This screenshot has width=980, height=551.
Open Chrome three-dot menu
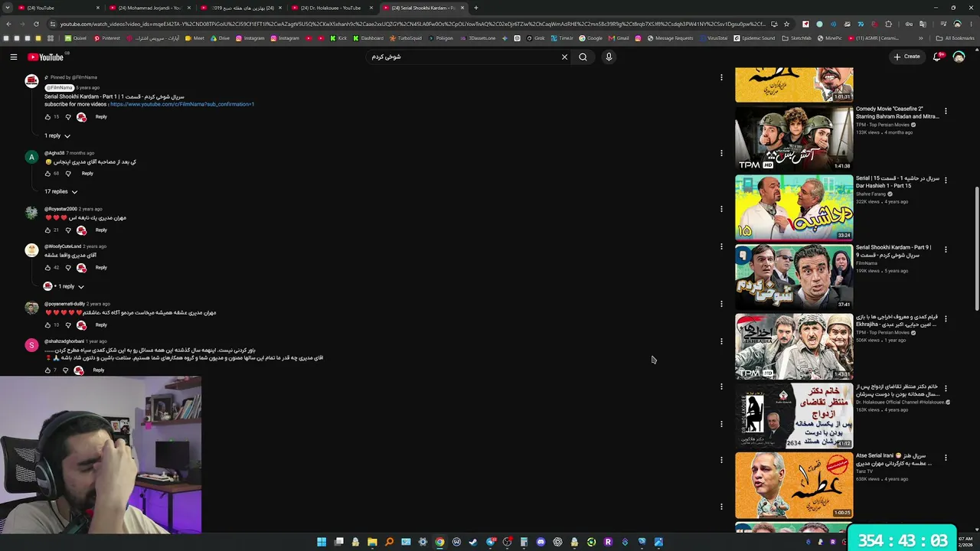[971, 24]
